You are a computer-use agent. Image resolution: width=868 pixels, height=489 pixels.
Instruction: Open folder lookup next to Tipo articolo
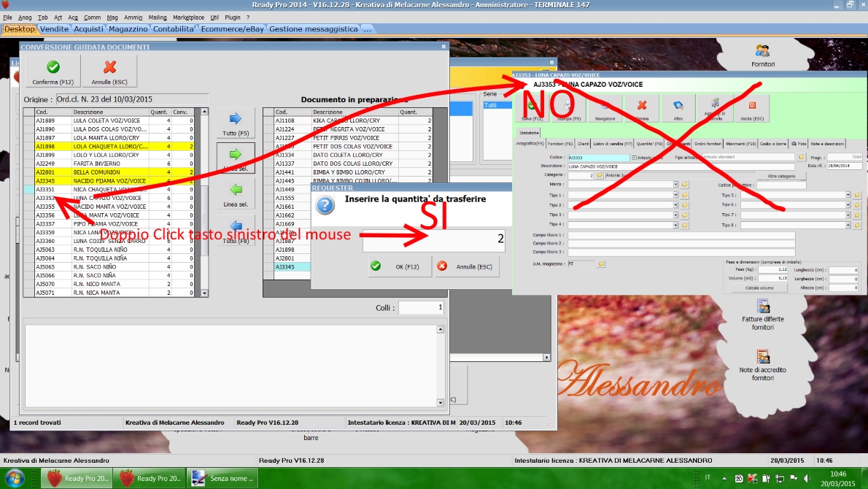[x=801, y=157]
